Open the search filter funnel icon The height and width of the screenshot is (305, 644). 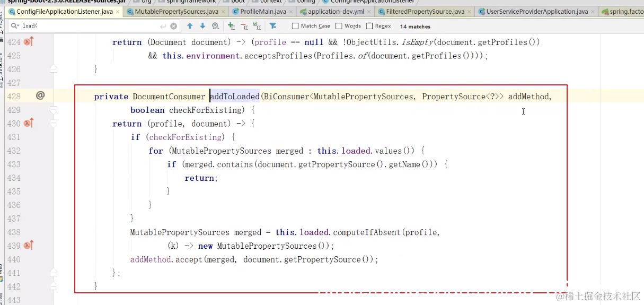[x=272, y=26]
